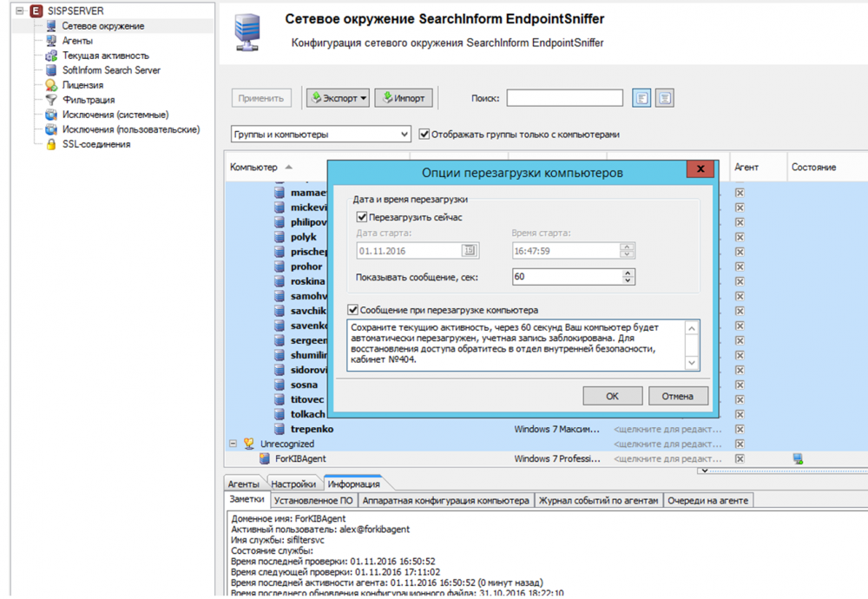Click computer icon beside trepenko

[280, 429]
